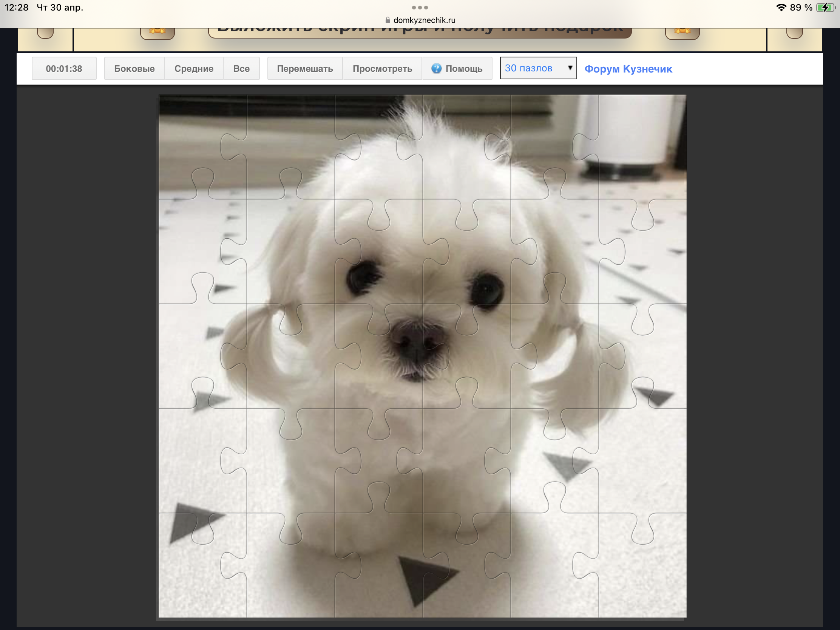Click the left orange badge icon in banner

(x=157, y=32)
